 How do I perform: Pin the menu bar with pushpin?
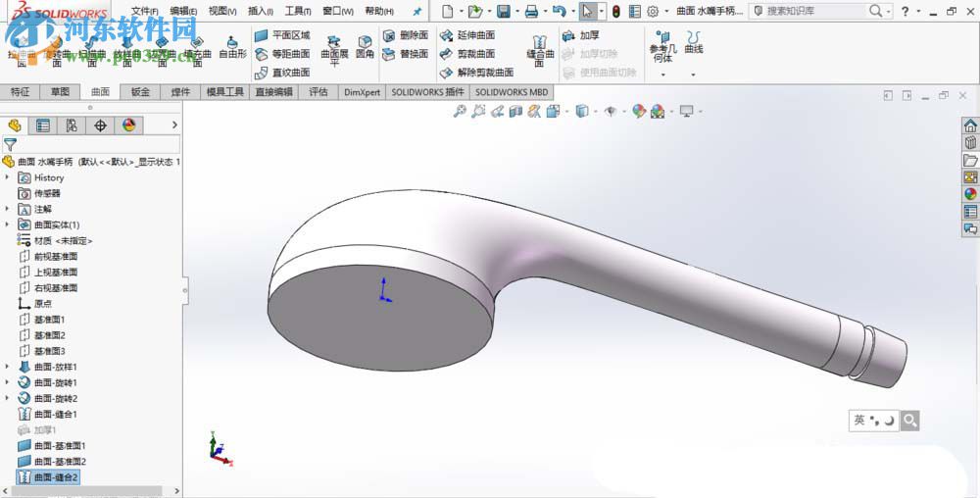[x=417, y=11]
